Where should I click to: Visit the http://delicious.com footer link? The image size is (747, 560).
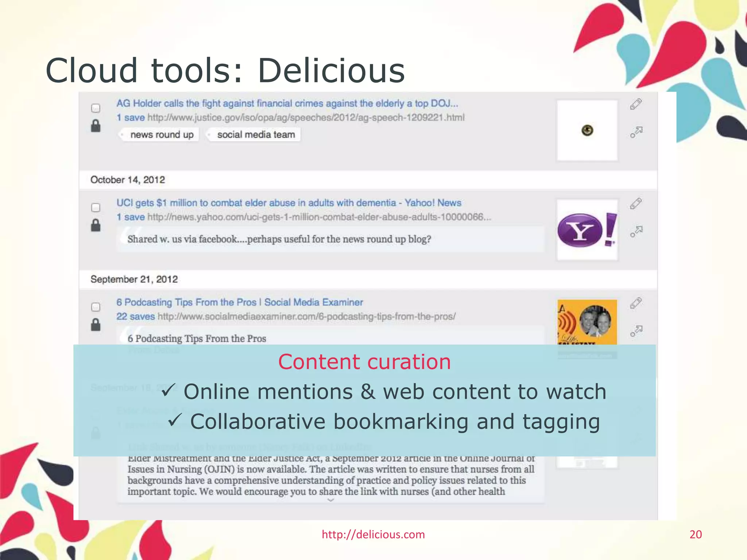[373, 534]
